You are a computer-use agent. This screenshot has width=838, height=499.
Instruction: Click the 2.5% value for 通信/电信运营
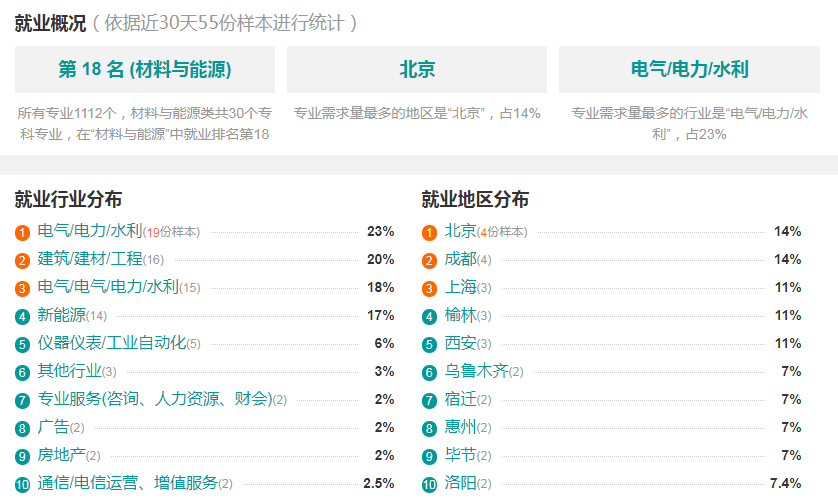point(379,484)
